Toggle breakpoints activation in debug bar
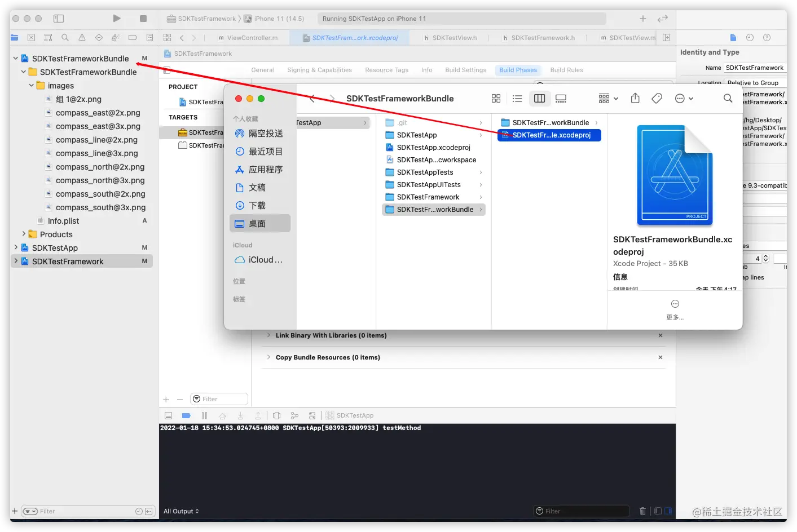 186,415
